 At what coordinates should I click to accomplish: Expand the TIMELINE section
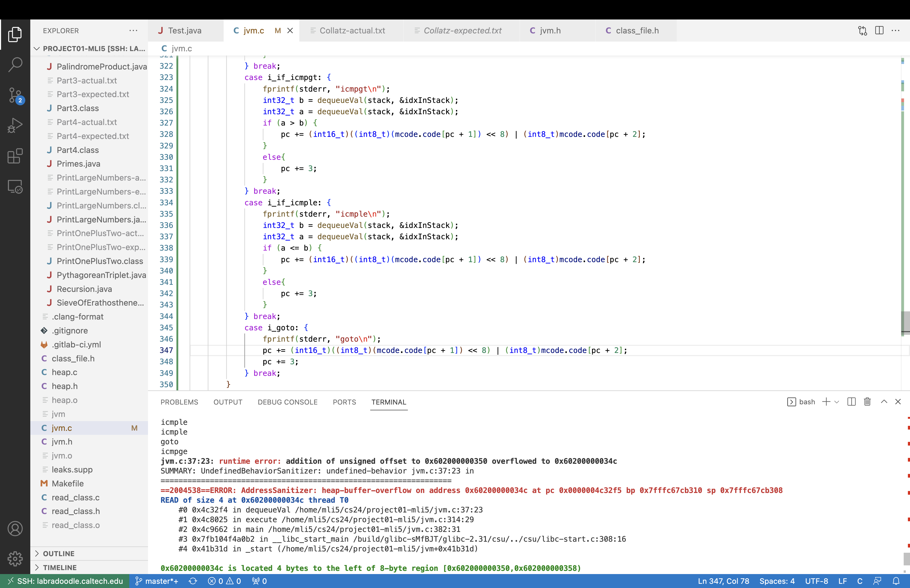pos(59,567)
